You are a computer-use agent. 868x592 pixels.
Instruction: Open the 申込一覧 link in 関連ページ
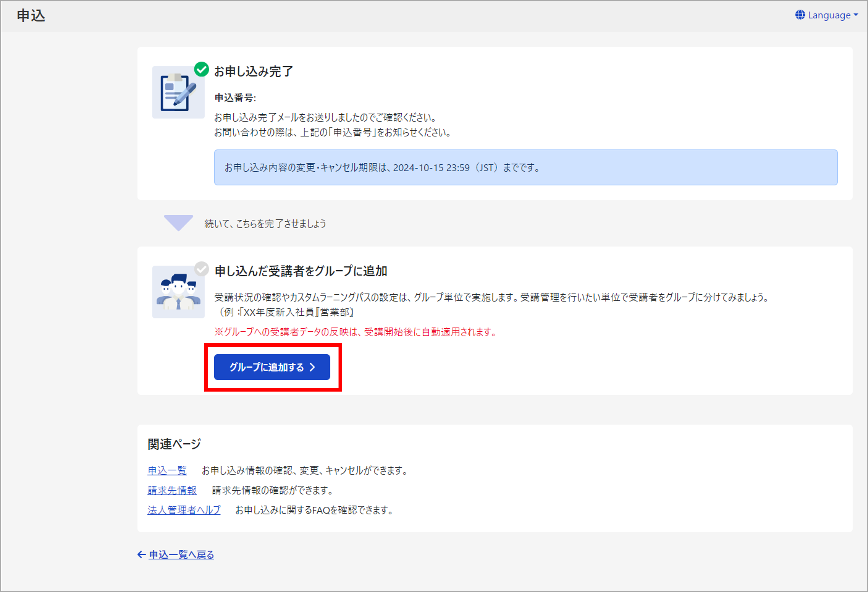point(167,470)
